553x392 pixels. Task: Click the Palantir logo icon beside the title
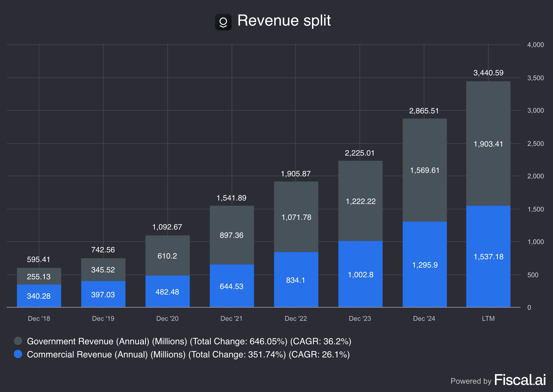[223, 22]
